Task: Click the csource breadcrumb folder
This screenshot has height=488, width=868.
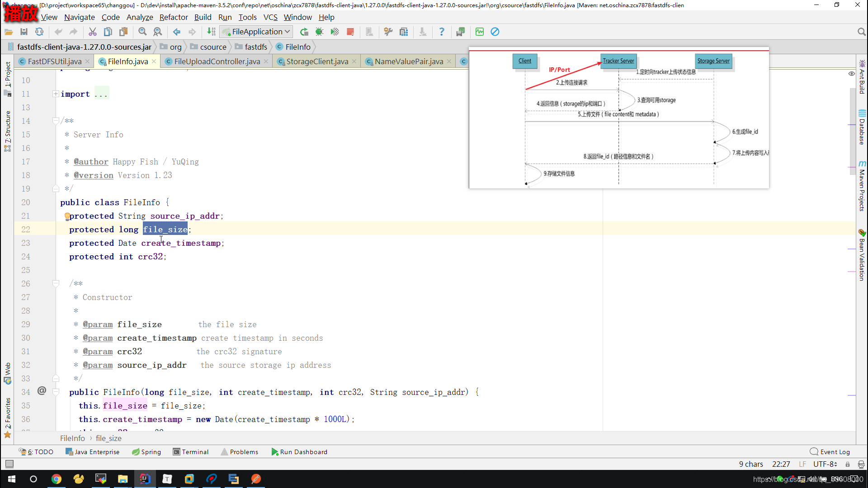Action: pos(208,47)
